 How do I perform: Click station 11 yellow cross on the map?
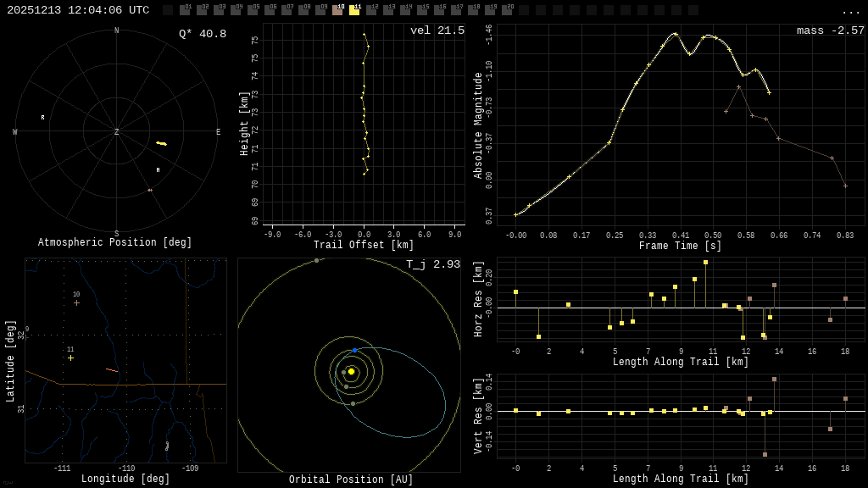(70, 358)
